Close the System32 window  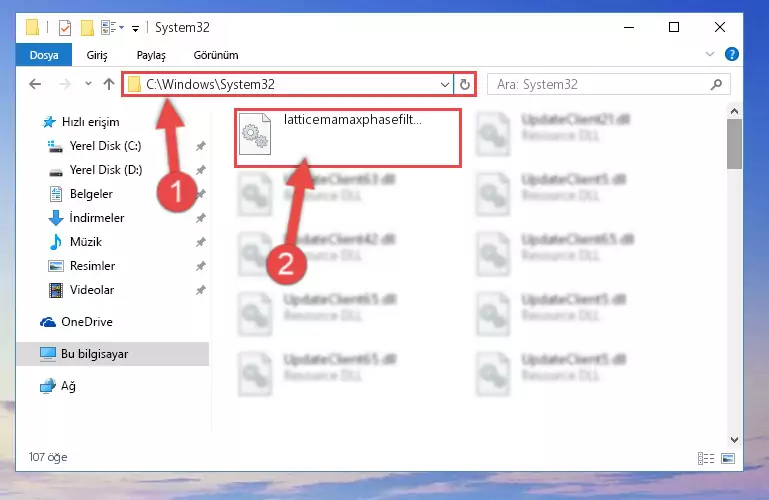[x=719, y=27]
